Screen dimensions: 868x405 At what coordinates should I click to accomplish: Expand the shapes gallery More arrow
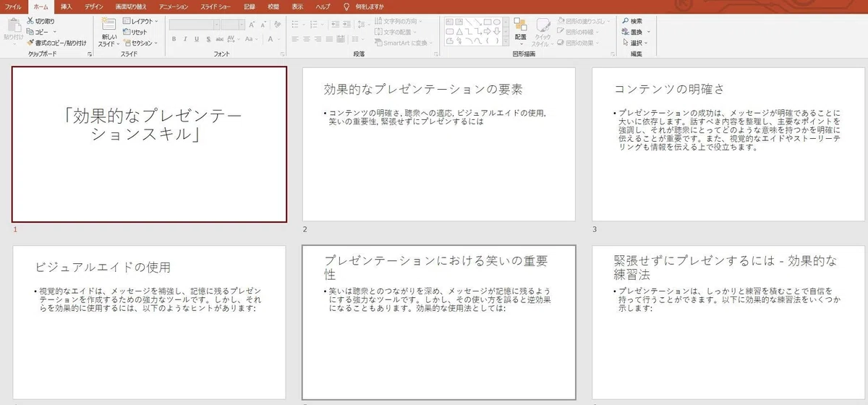(506, 42)
